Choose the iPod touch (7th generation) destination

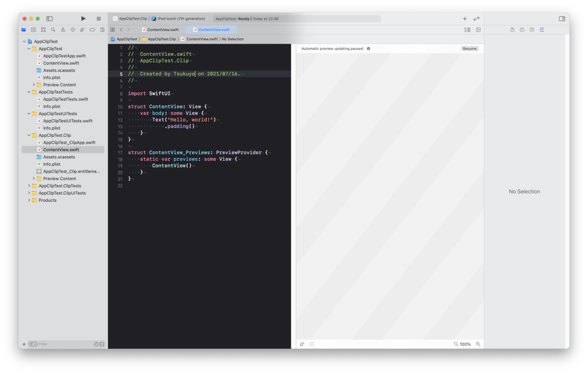point(178,19)
